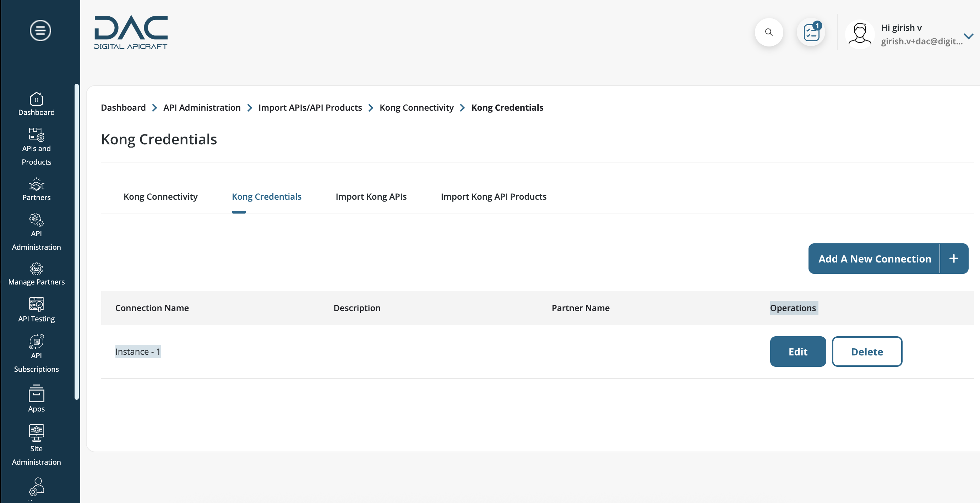Open Site Administration in the sidebar

(x=37, y=445)
